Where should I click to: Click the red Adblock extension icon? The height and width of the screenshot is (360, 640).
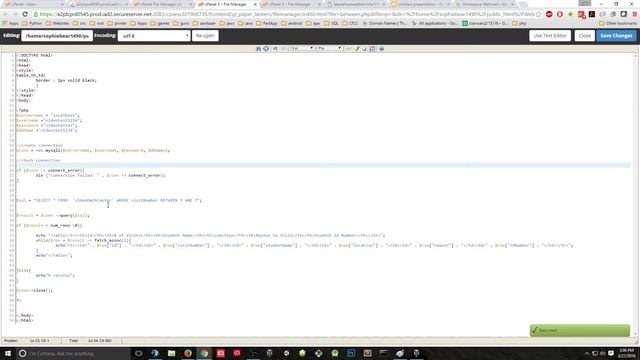(549, 14)
